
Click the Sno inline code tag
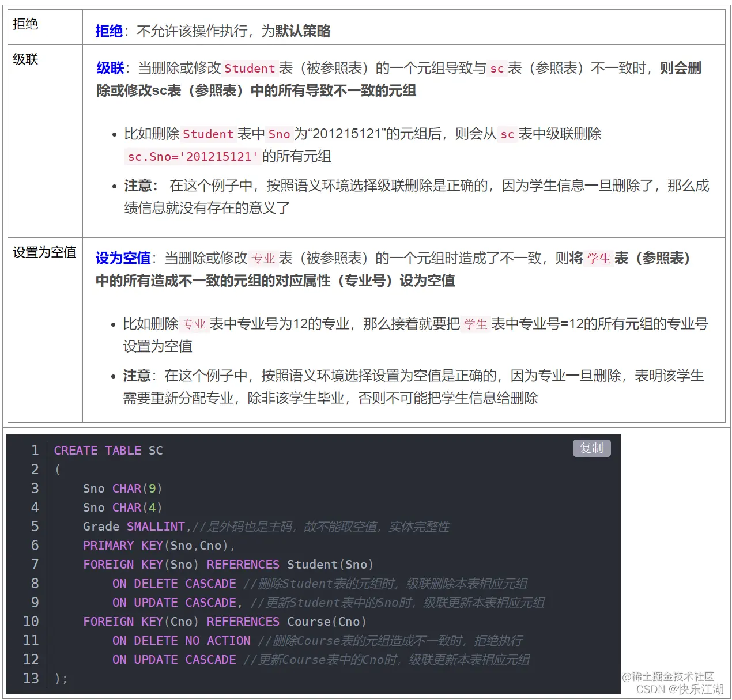click(278, 134)
